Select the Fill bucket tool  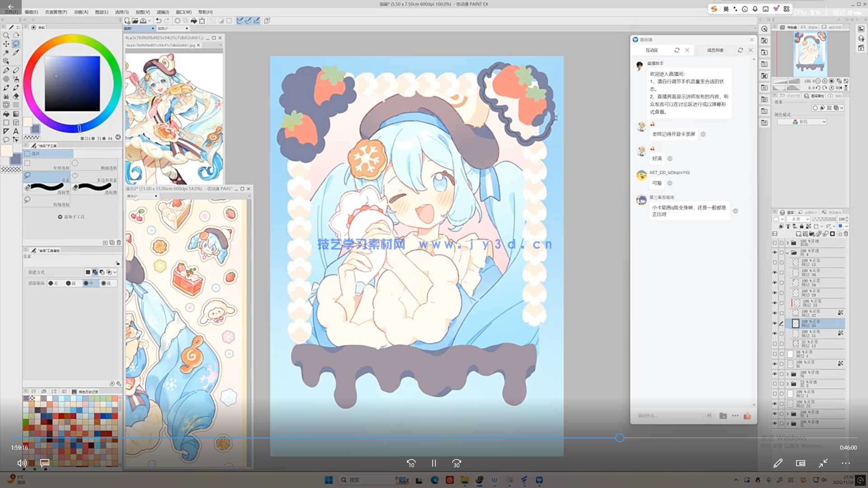click(6, 114)
